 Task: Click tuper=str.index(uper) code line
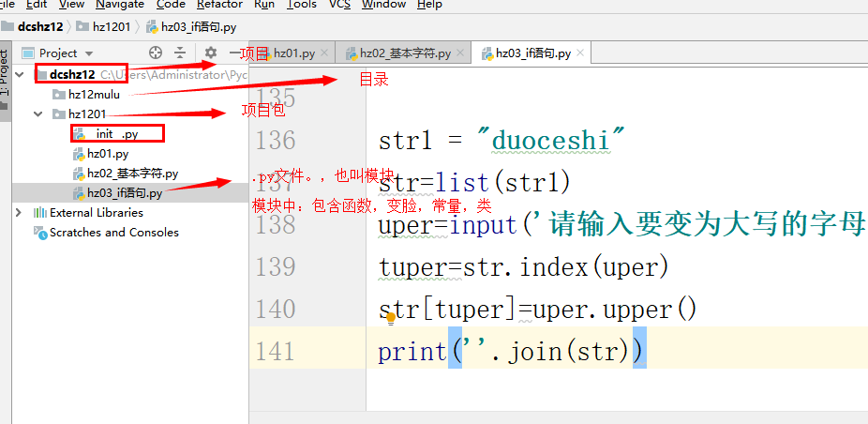[x=524, y=267]
